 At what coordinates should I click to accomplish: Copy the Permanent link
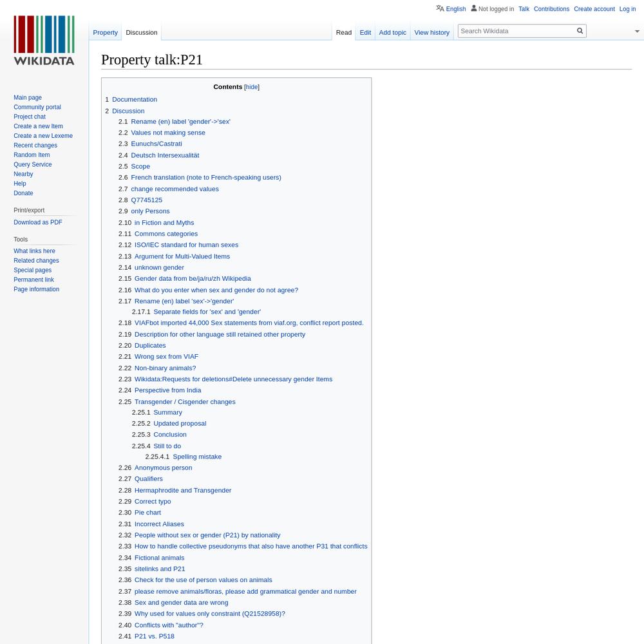click(x=33, y=279)
